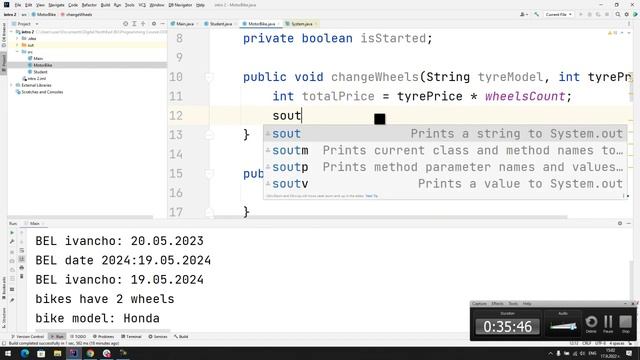Open the Terminal tool window
This screenshot has height=360, width=640.
(x=131, y=336)
